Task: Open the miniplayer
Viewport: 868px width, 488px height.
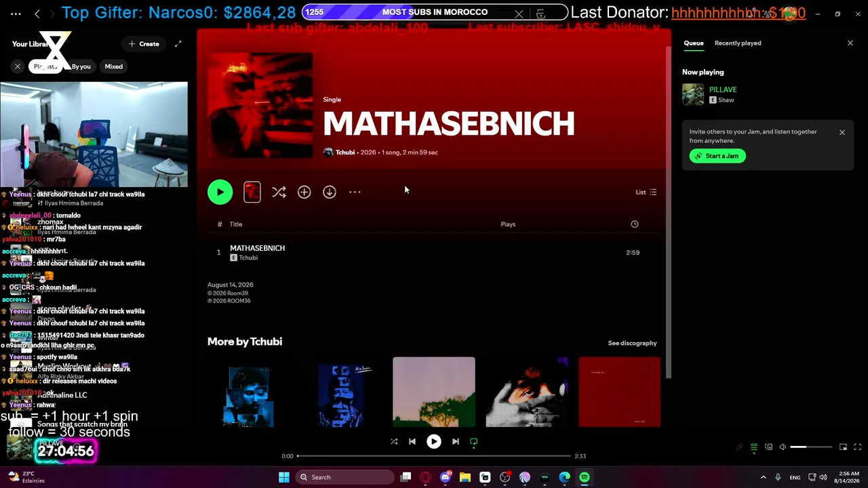Action: [x=844, y=447]
